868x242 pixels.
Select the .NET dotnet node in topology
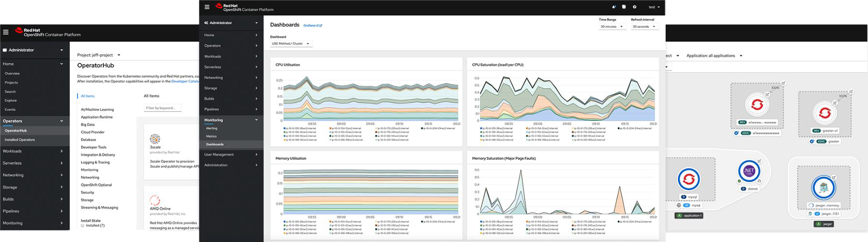coord(749,171)
